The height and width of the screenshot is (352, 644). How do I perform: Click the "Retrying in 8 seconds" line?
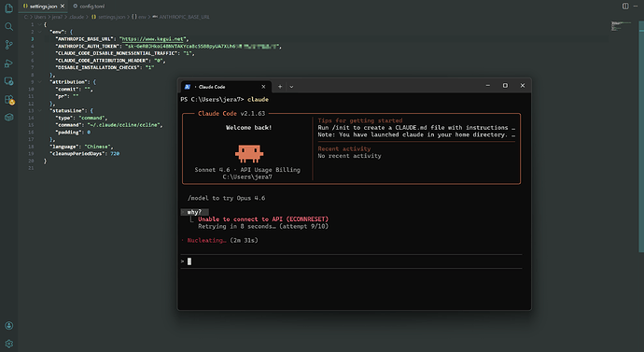pyautogui.click(x=263, y=226)
